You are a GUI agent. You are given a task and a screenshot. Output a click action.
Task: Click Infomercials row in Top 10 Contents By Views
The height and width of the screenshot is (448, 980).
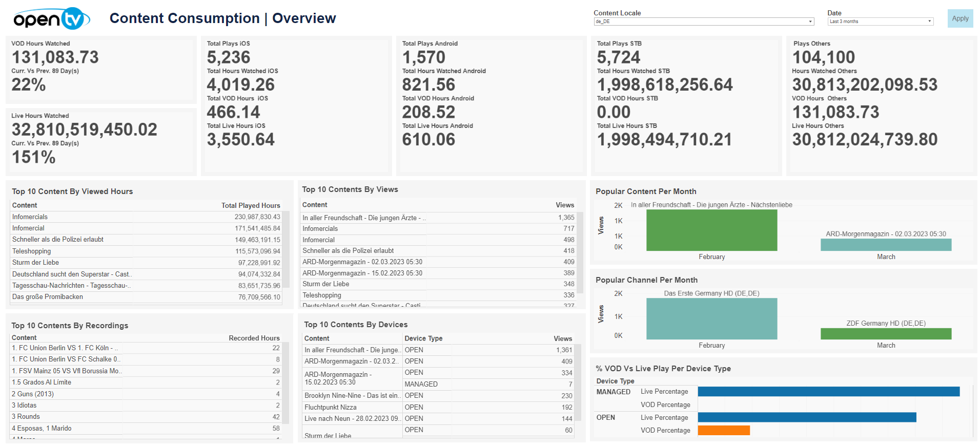click(438, 229)
